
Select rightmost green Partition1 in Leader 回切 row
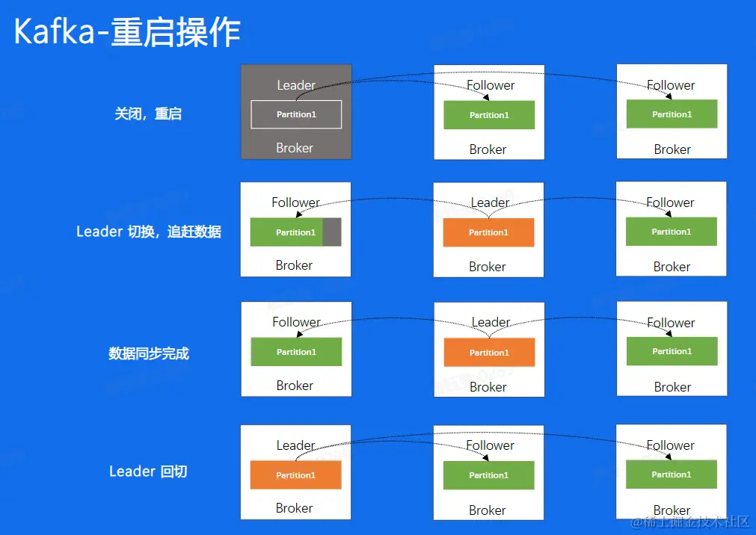point(672,474)
